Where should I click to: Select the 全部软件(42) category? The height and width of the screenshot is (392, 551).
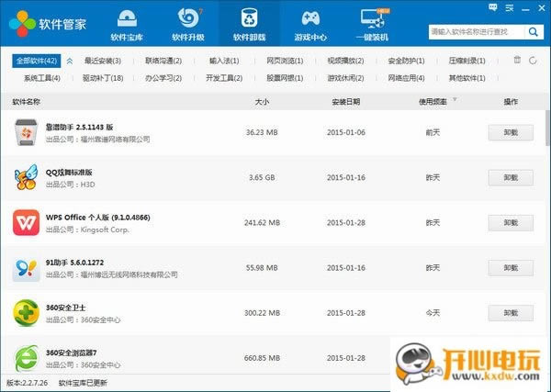coord(37,61)
